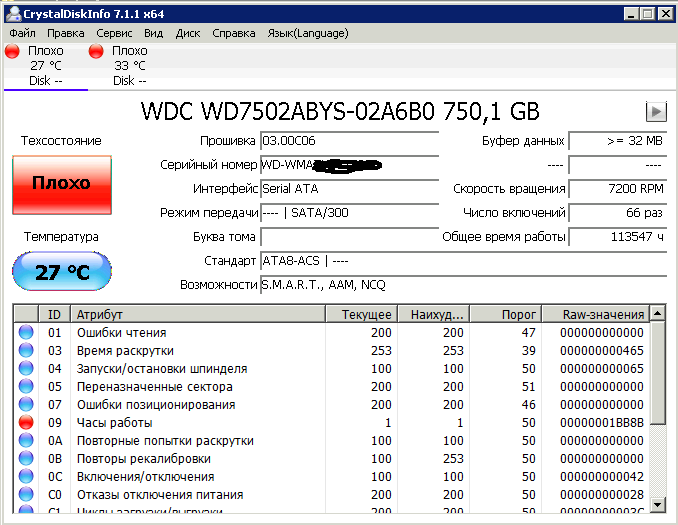Go to next disk with arrow button

656,112
